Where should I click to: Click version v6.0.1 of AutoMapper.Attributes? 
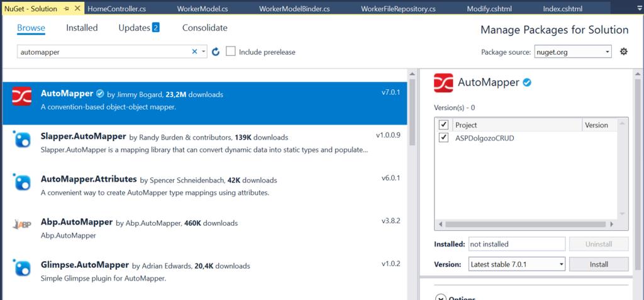391,178
